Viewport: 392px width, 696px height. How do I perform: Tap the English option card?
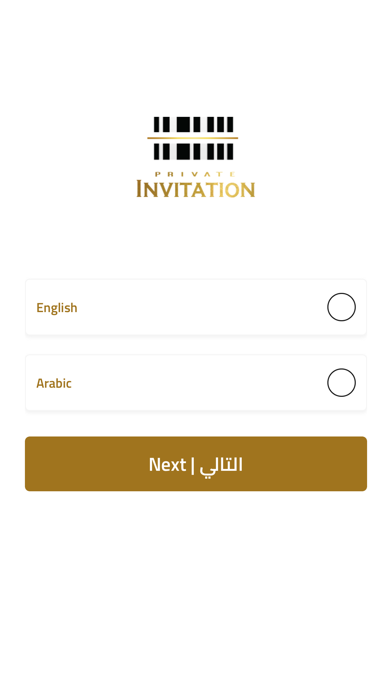196,307
